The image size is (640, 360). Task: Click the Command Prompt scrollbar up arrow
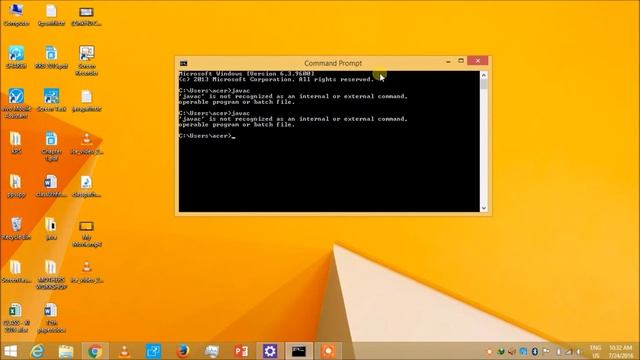tap(484, 75)
